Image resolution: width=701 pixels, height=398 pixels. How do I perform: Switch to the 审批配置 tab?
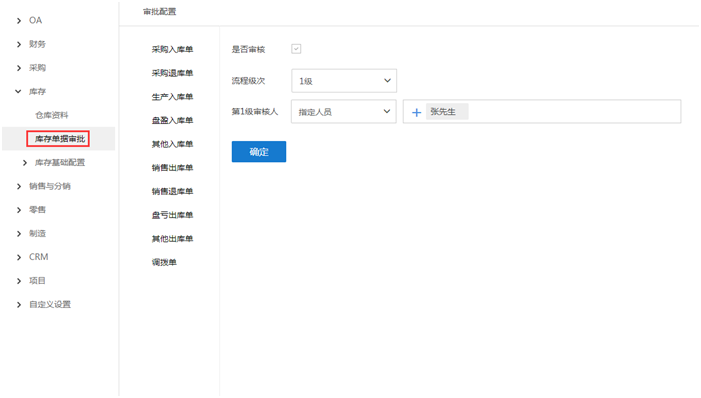(160, 12)
